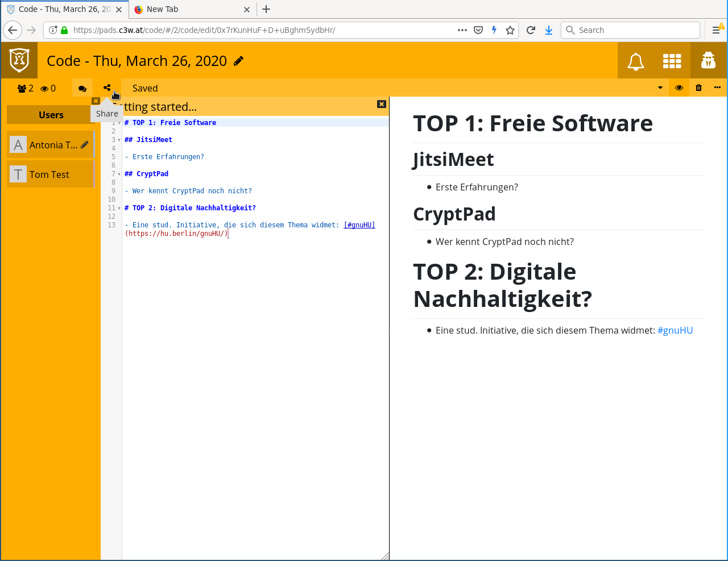Click the A avatar of Antonia
The height and width of the screenshot is (561, 728).
coord(18,145)
